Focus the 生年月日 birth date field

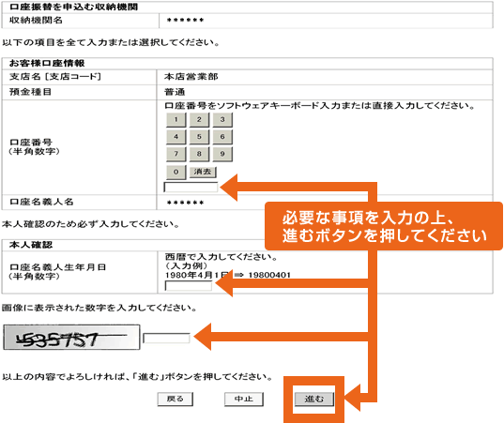189,285
